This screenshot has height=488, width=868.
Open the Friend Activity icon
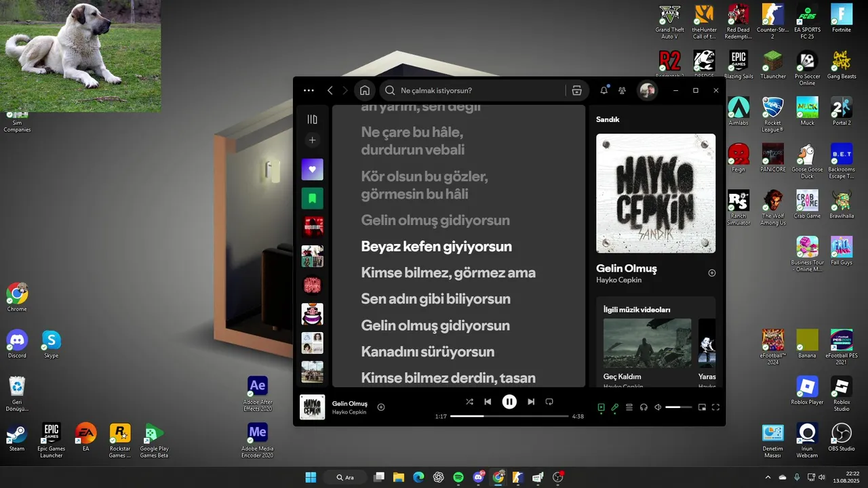(x=623, y=90)
